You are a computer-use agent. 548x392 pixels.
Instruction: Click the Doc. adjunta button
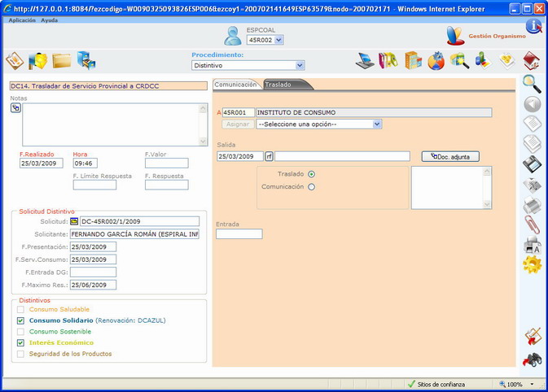click(x=450, y=157)
